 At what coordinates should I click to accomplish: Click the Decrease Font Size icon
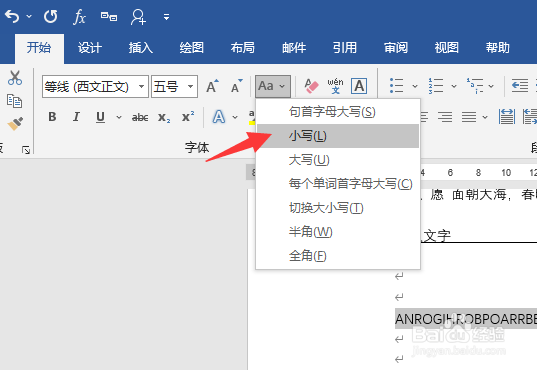pyautogui.click(x=236, y=86)
